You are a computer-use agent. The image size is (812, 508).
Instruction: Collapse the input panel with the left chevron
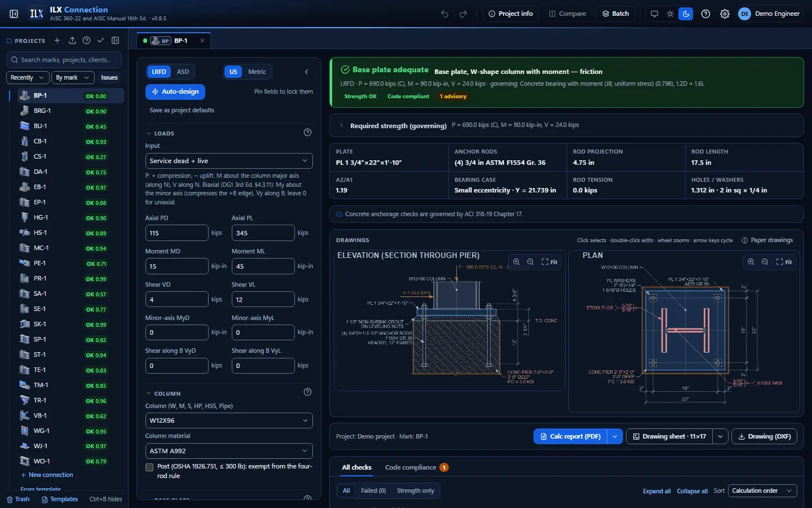point(306,72)
